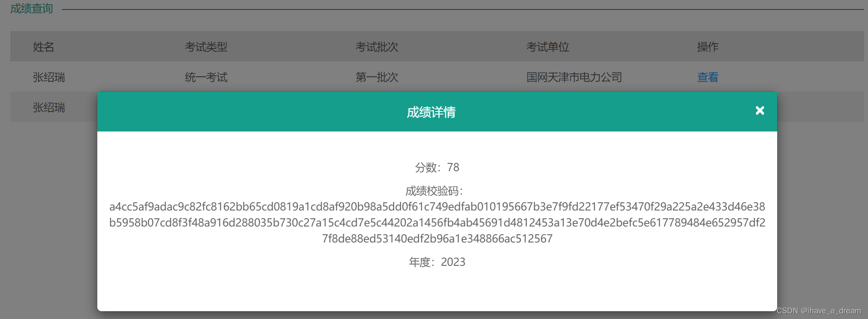This screenshot has width=868, height=319.
Task: Select hash line starting with b5958b07
Action: (x=437, y=223)
